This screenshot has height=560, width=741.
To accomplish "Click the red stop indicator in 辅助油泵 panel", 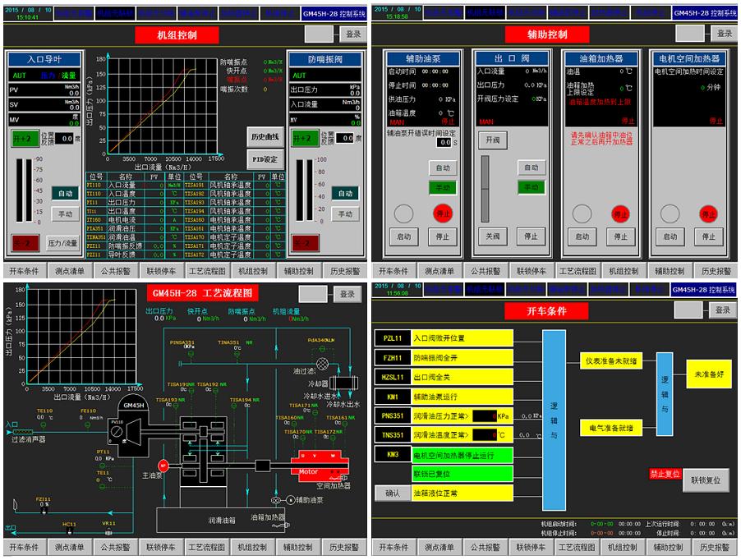I will click(x=442, y=213).
